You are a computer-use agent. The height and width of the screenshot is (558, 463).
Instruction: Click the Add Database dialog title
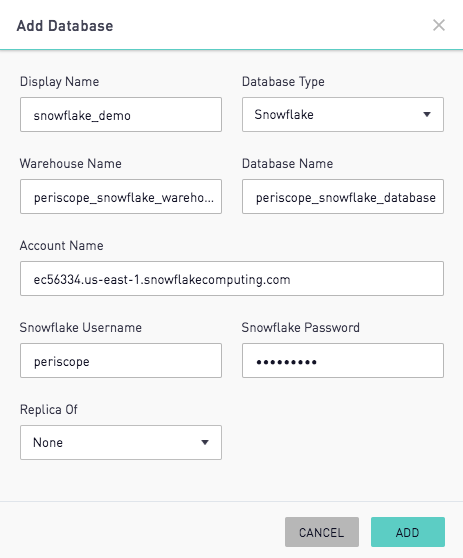tap(65, 26)
